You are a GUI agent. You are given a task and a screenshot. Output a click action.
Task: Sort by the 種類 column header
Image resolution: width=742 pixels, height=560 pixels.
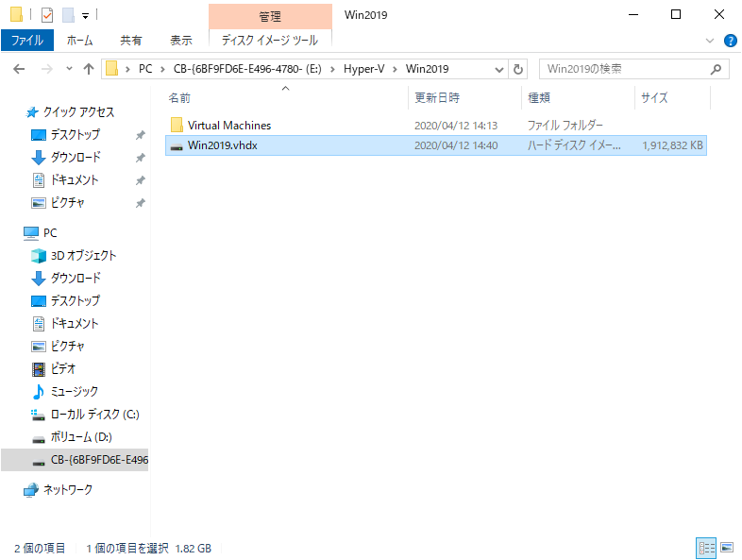pos(578,98)
